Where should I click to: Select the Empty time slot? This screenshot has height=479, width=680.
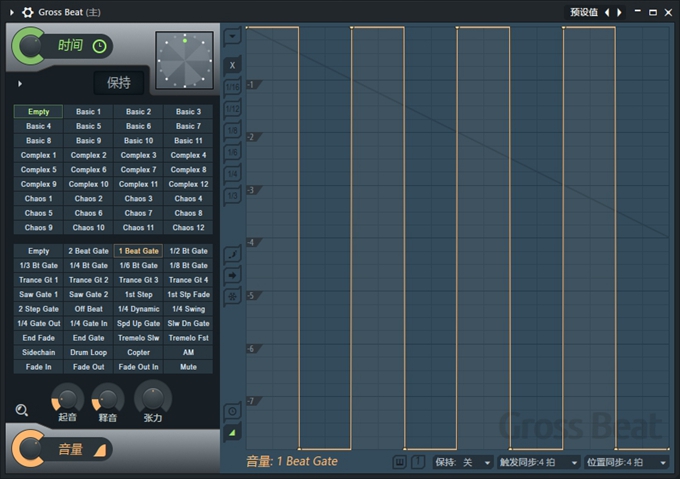[x=39, y=111]
